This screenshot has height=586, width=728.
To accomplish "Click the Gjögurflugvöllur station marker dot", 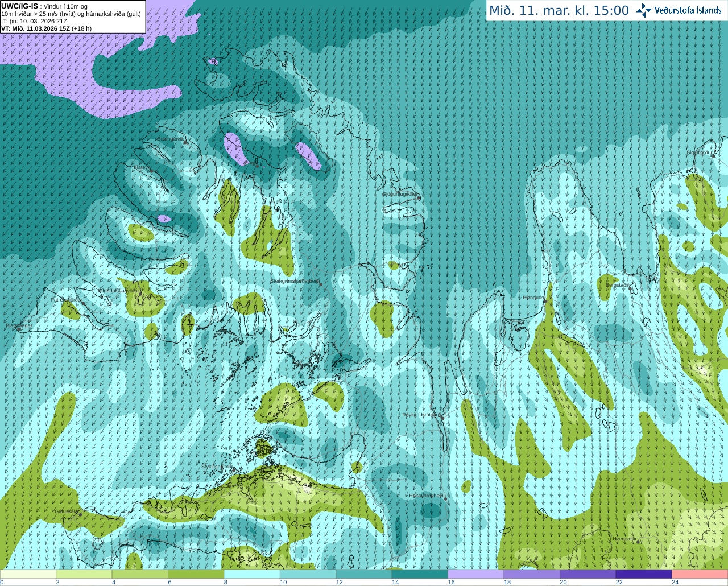I will click(x=418, y=198).
